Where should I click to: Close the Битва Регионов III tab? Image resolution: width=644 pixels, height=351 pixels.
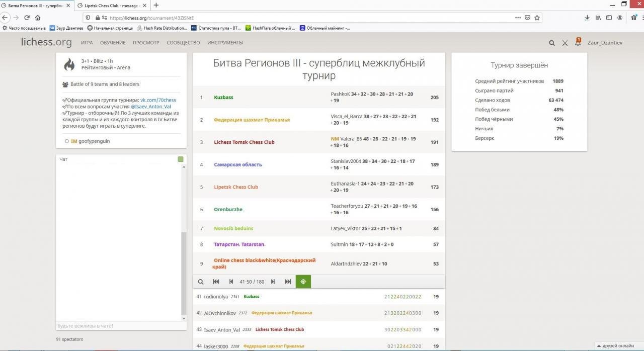[68, 6]
